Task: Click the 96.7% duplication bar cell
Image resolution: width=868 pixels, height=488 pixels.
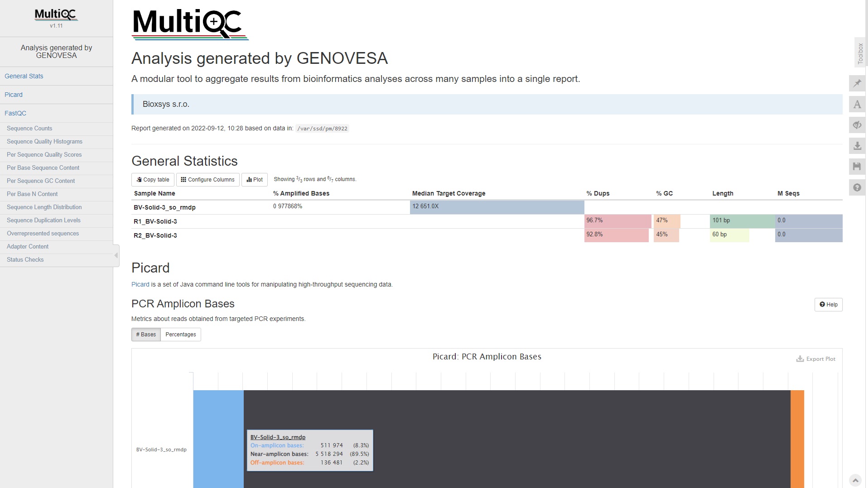Action: (x=618, y=221)
